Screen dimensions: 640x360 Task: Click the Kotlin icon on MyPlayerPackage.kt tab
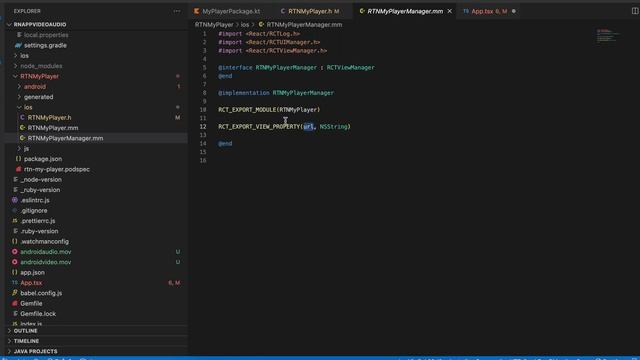[197, 11]
